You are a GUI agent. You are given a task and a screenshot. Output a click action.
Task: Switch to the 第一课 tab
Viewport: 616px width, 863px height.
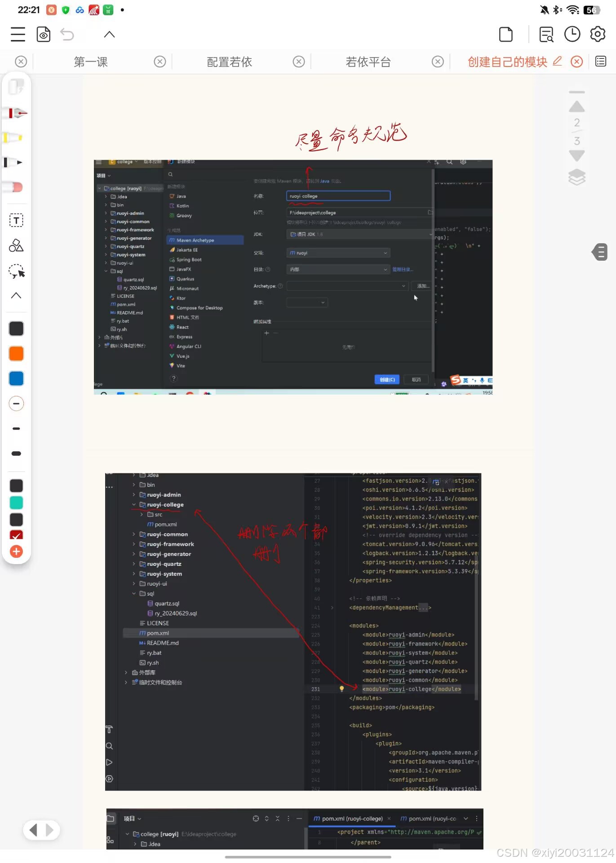[91, 62]
